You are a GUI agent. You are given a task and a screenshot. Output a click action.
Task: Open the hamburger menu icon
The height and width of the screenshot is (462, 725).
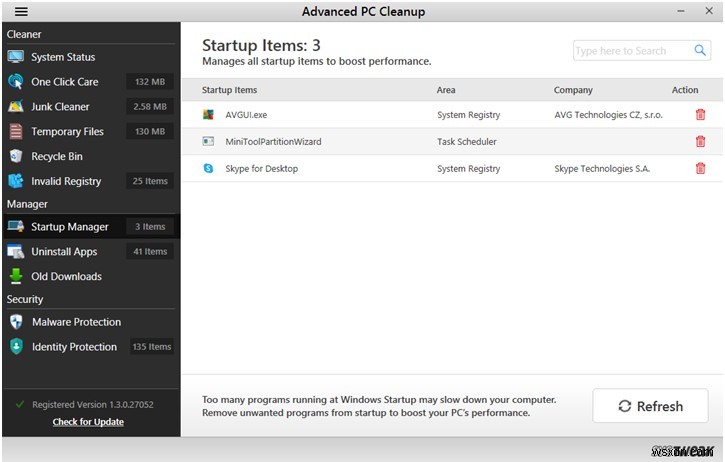21,11
